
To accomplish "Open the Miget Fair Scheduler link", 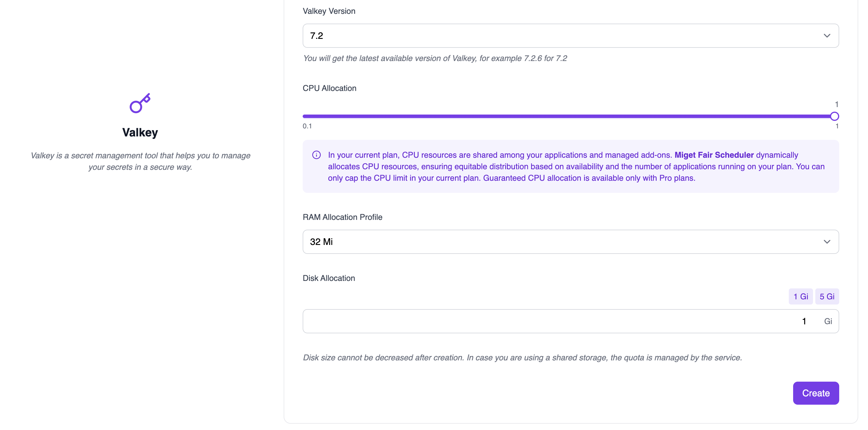I will click(x=714, y=155).
